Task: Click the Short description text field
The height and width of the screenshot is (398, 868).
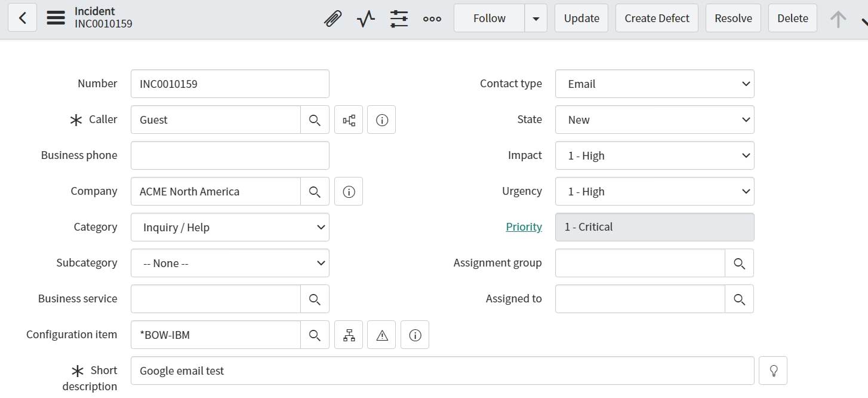Action: (442, 371)
